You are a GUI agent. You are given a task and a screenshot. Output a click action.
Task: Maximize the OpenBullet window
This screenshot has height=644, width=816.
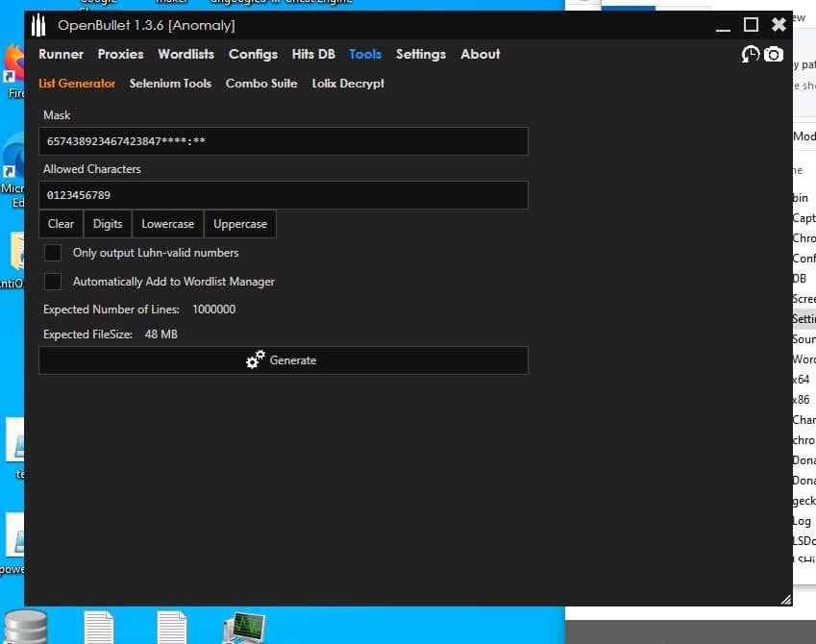point(752,25)
